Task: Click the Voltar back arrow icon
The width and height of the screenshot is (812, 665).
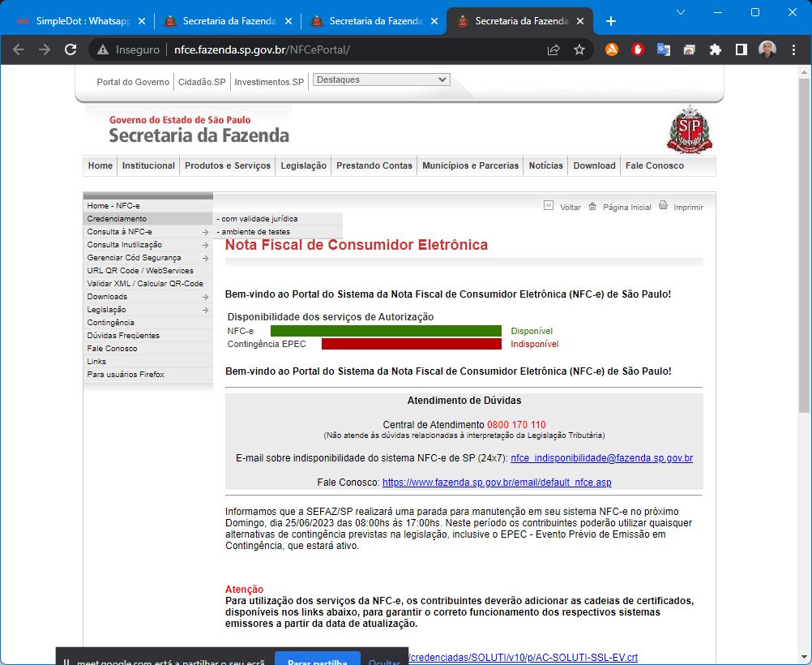Action: coord(549,206)
